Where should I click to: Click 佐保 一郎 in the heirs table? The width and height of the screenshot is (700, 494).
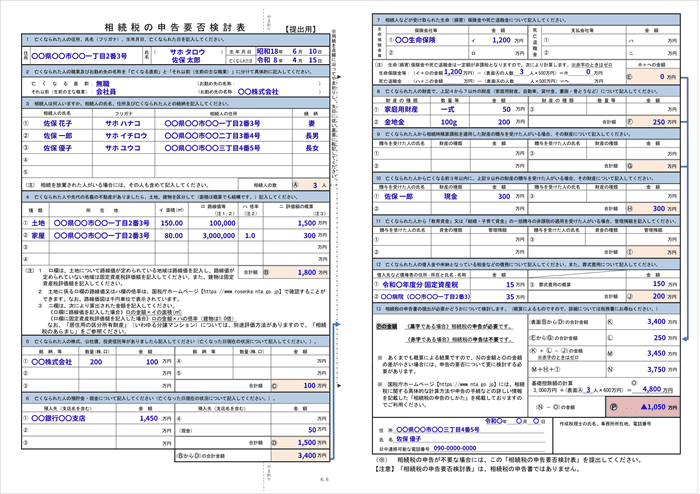(x=58, y=136)
